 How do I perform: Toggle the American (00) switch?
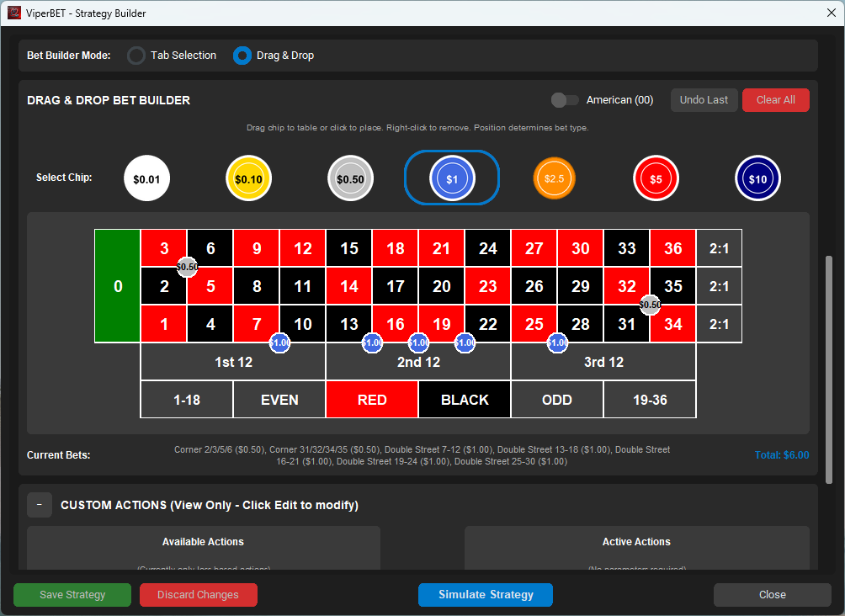pyautogui.click(x=565, y=100)
